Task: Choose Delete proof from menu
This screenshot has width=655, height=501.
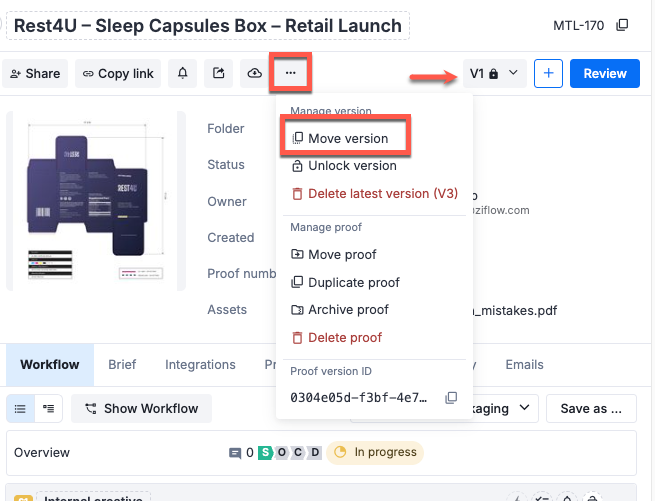Action: (336, 338)
